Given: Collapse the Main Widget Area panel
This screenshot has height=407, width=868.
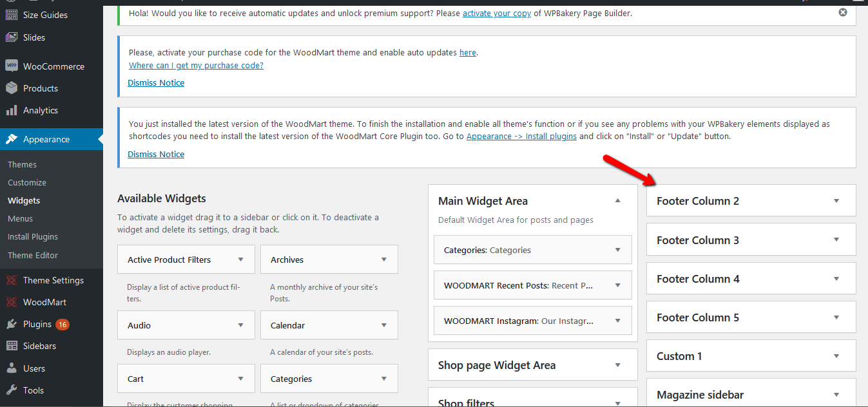Looking at the screenshot, I should tap(617, 201).
